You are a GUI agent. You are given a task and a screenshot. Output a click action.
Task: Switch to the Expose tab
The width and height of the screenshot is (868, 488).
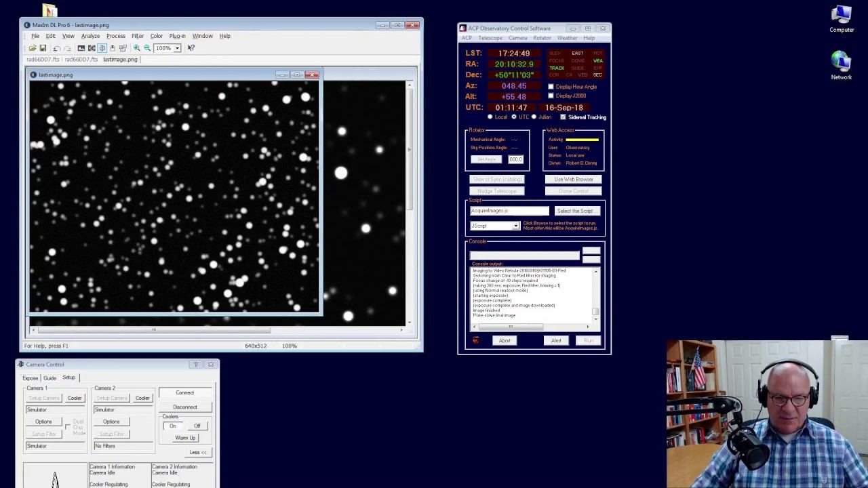(x=31, y=378)
